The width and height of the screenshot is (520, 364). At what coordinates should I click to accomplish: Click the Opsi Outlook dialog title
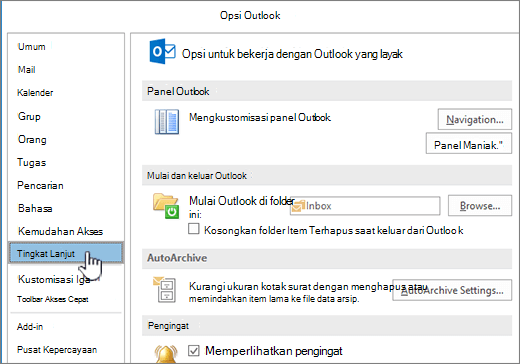[x=250, y=15]
